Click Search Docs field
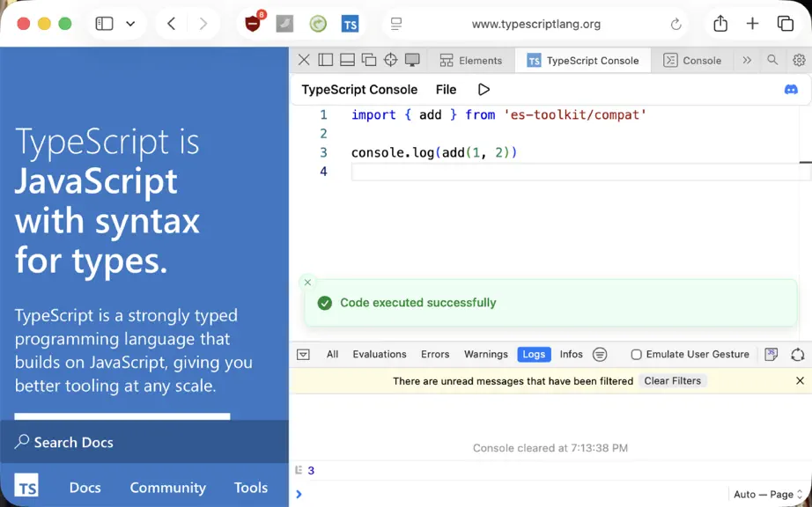The image size is (812, 507). (144, 442)
